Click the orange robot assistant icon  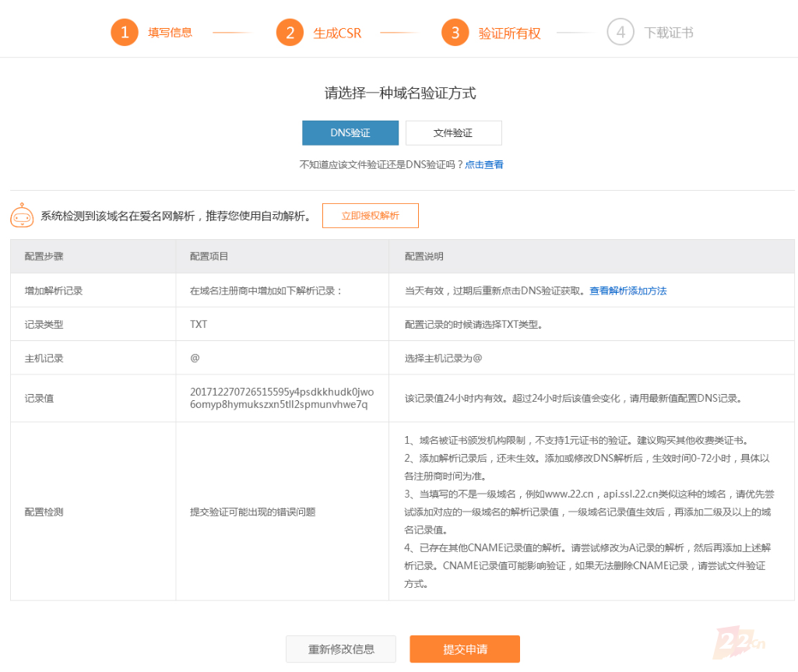(x=22, y=216)
